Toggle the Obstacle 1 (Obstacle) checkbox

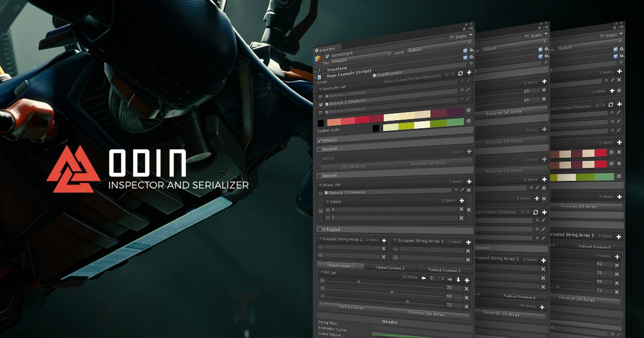pyautogui.click(x=321, y=97)
